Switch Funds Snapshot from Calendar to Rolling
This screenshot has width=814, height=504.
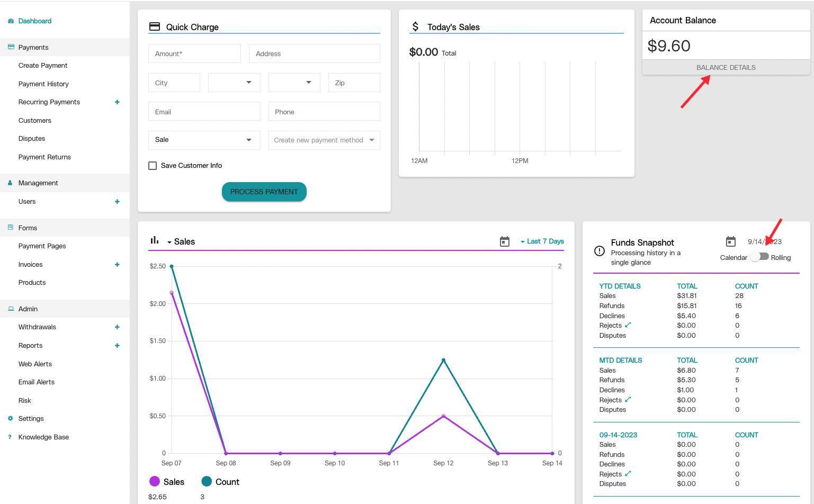pos(761,257)
